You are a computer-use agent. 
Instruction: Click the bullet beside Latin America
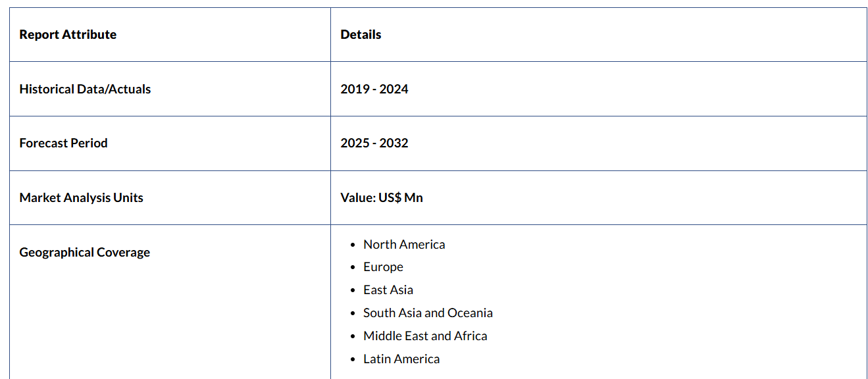pos(355,360)
